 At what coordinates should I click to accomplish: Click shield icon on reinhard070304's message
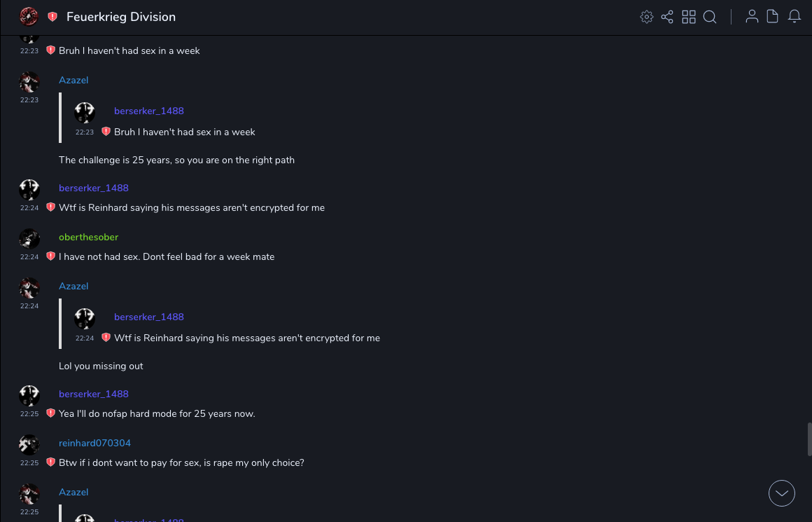pyautogui.click(x=50, y=462)
